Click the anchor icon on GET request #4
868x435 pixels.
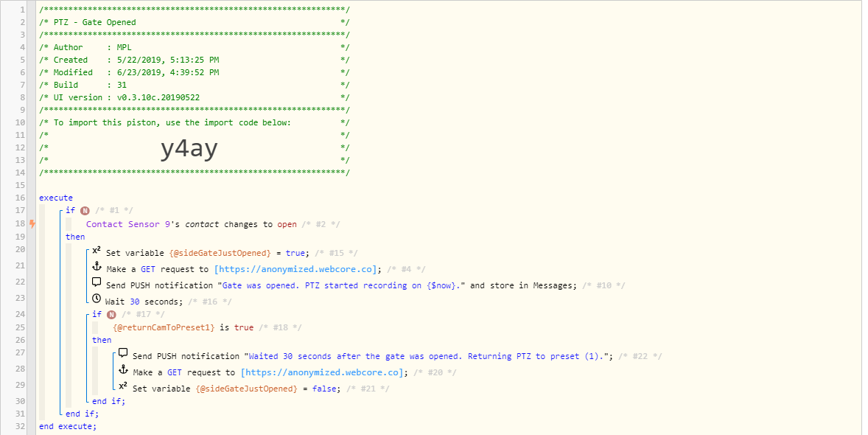point(97,267)
